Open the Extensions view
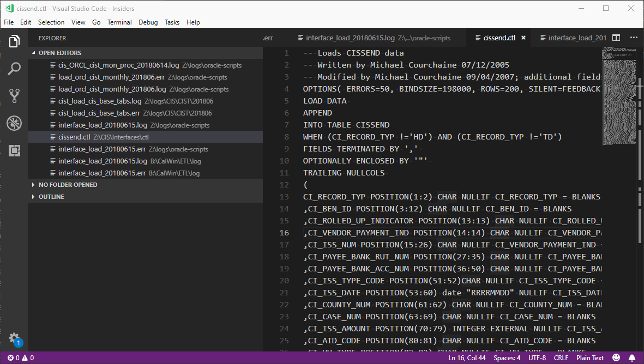Screen dimensions: 644x364 14,150
